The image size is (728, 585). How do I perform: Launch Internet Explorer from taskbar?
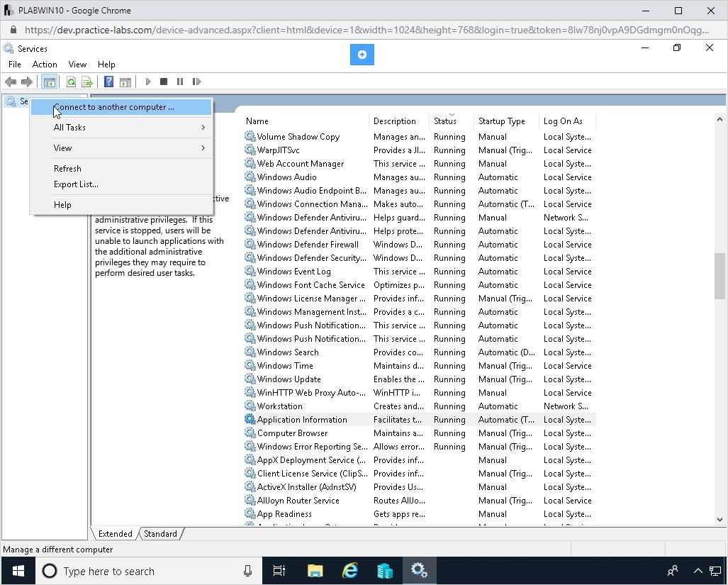tap(350, 571)
